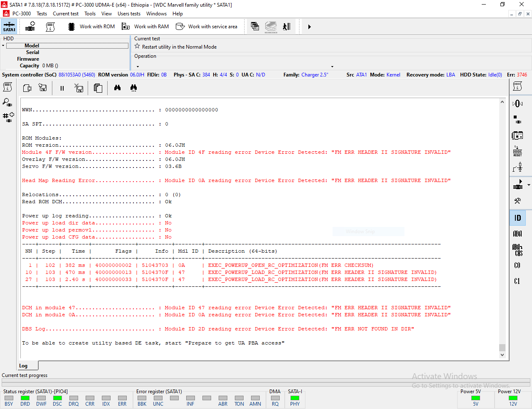Open the drive ID scroll icon in top toolbar
The width and height of the screenshot is (532, 409).
point(50,27)
